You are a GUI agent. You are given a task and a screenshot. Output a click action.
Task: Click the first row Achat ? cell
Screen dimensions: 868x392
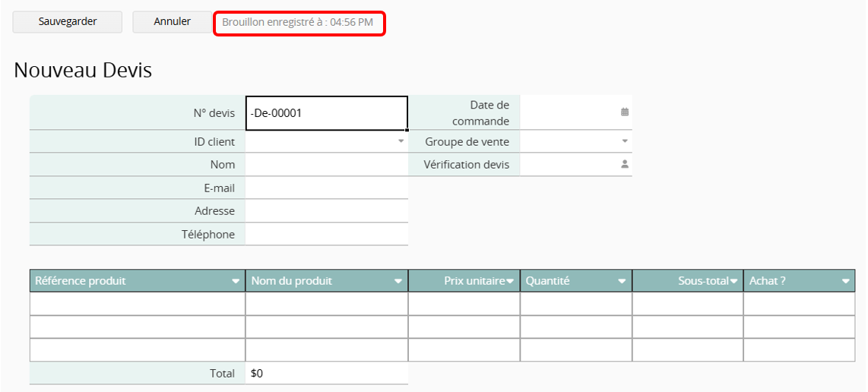click(x=799, y=304)
